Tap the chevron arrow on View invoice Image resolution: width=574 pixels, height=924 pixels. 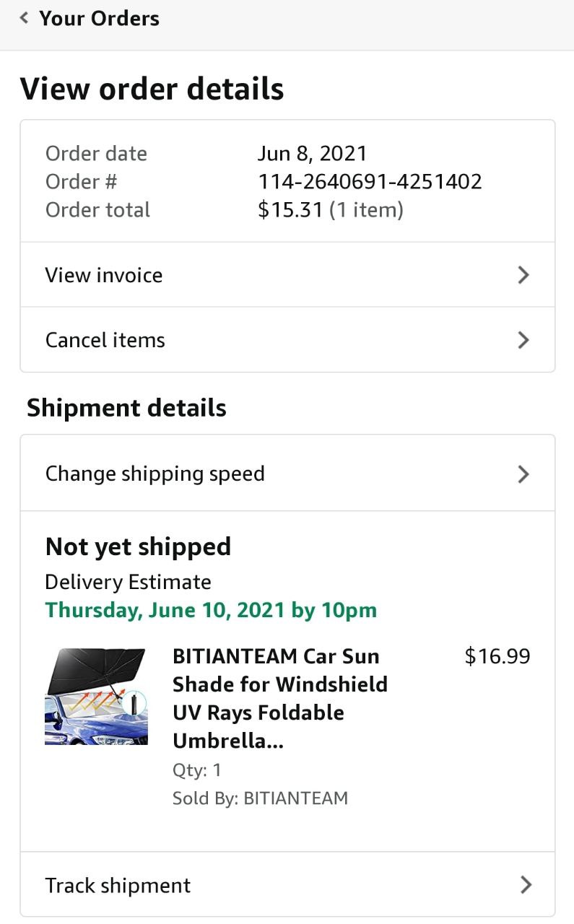[524, 275]
